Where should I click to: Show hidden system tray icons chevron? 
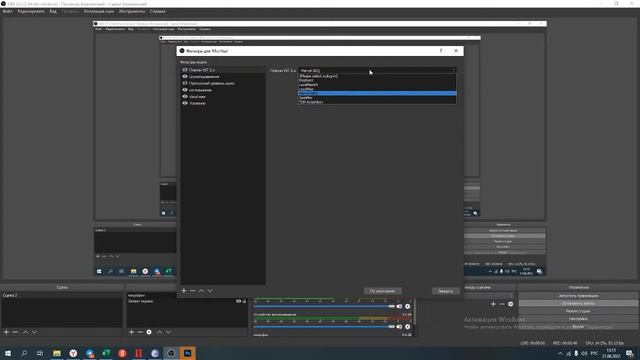click(560, 353)
